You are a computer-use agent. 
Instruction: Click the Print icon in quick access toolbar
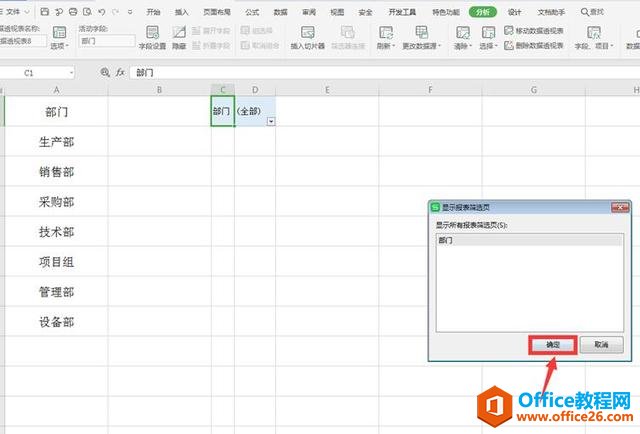[x=73, y=12]
